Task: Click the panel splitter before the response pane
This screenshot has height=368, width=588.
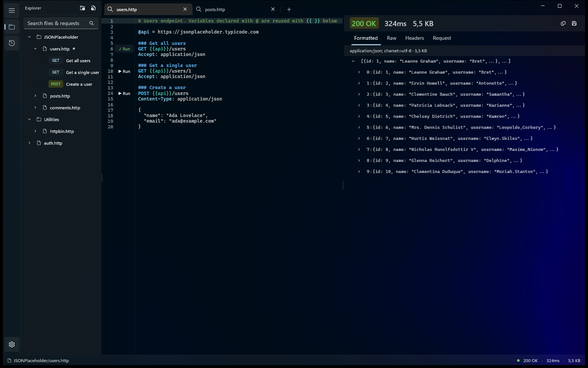Action: (x=343, y=185)
